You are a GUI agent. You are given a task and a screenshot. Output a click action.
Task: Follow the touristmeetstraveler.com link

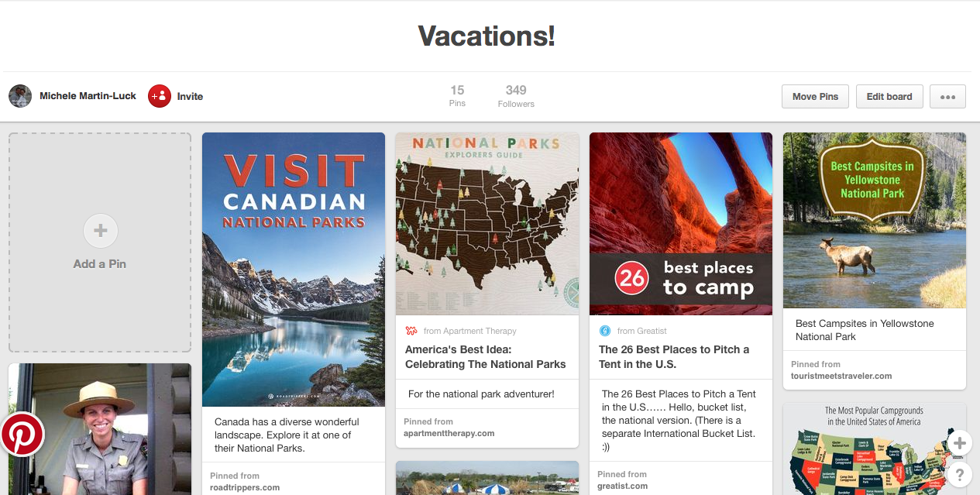tap(841, 376)
